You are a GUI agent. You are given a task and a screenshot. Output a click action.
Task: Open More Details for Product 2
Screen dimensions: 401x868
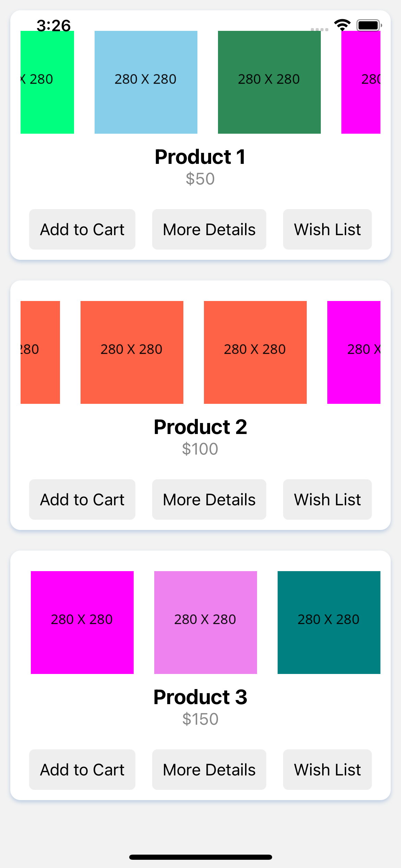[x=209, y=499]
